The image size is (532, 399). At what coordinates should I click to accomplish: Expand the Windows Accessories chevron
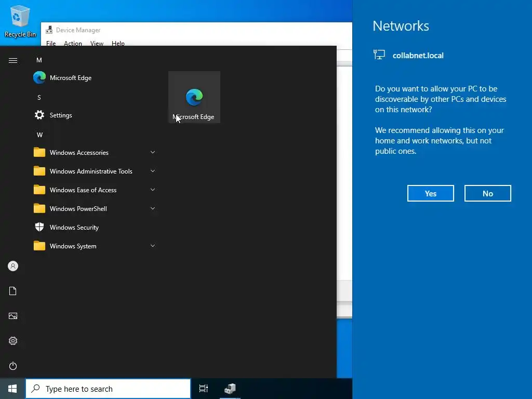[153, 152]
